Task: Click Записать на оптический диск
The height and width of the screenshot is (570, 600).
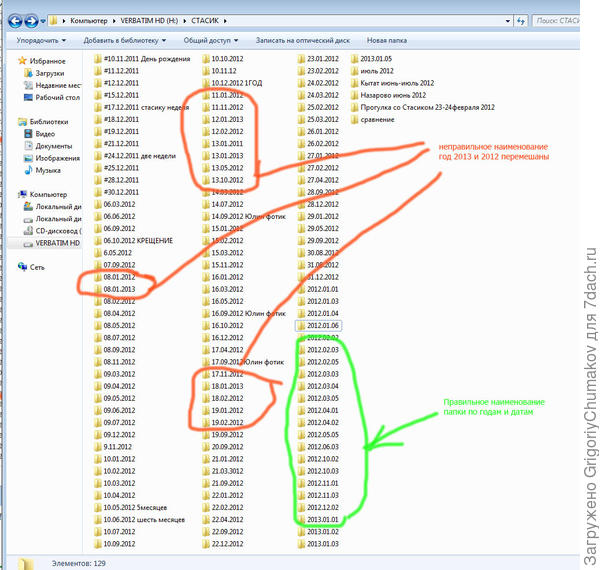Action: [304, 40]
